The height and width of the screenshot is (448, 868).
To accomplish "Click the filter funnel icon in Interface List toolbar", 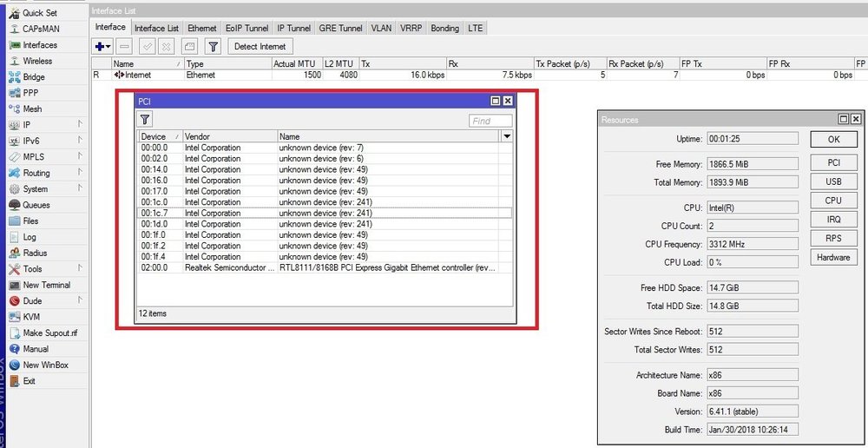I will tap(213, 46).
